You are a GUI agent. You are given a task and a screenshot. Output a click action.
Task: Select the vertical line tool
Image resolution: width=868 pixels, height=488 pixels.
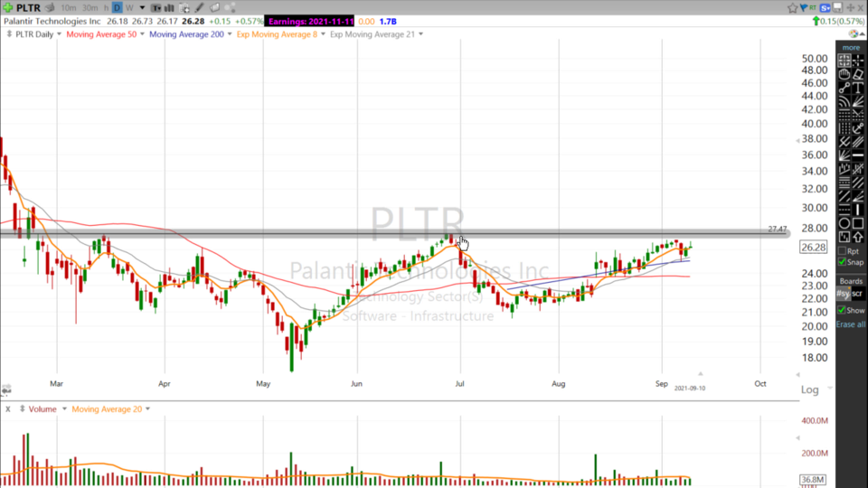pos(858,210)
